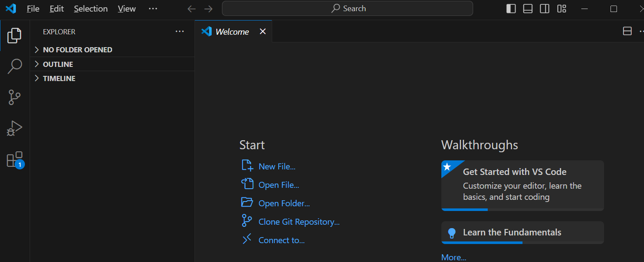Go back with the left arrow
The image size is (644, 262).
191,9
